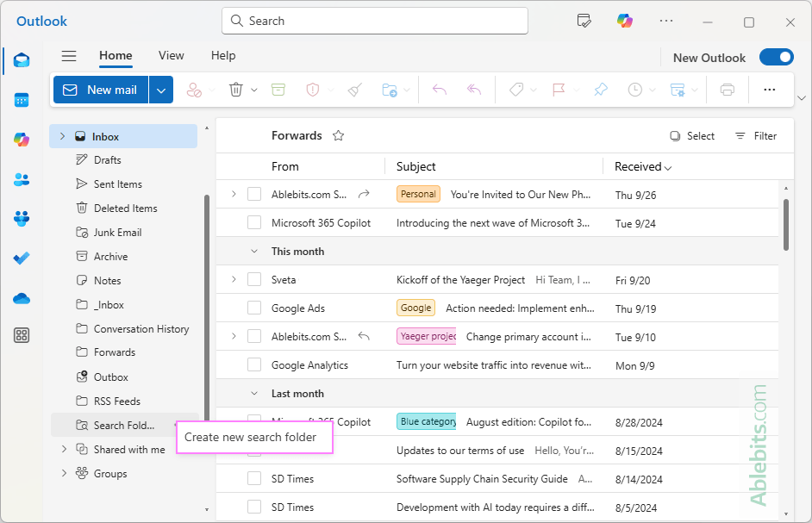Viewport: 812px width, 523px height.
Task: Check the Microsoft 365 Copilot message checkbox
Action: [253, 222]
